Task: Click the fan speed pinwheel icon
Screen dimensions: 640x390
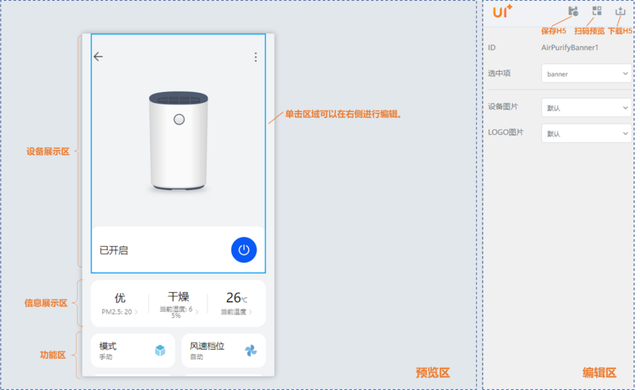Action: point(251,350)
